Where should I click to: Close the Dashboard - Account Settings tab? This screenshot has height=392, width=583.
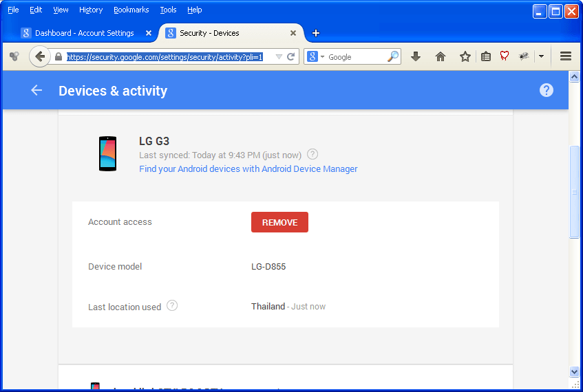[x=149, y=33]
